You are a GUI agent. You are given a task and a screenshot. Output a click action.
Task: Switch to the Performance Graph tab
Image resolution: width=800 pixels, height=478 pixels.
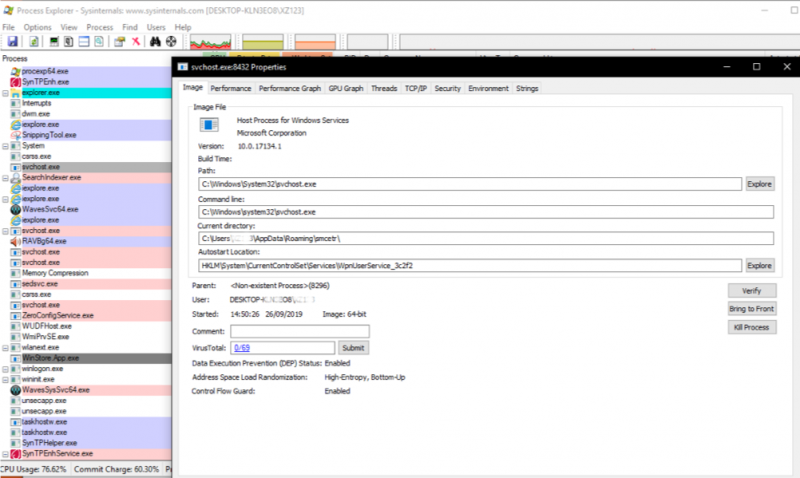(x=290, y=88)
